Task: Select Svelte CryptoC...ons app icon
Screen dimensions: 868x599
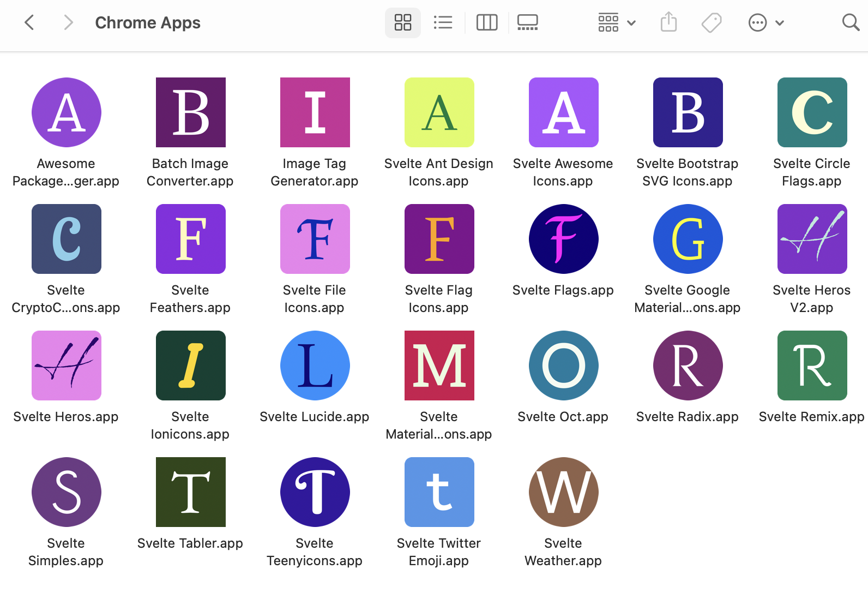Action: pyautogui.click(x=67, y=239)
